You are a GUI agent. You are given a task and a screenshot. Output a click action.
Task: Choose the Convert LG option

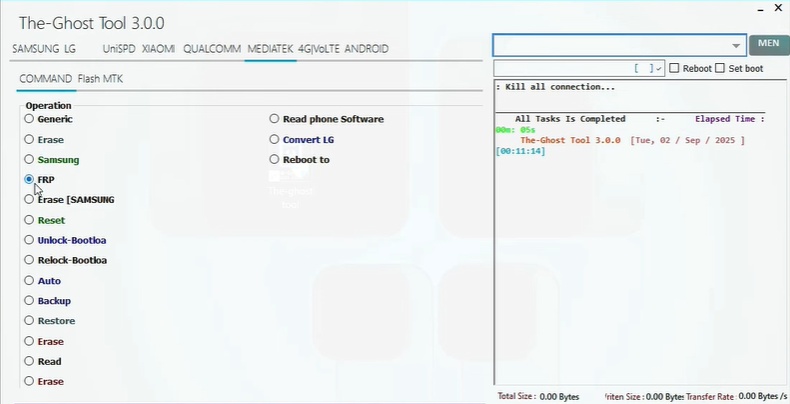[x=274, y=140]
